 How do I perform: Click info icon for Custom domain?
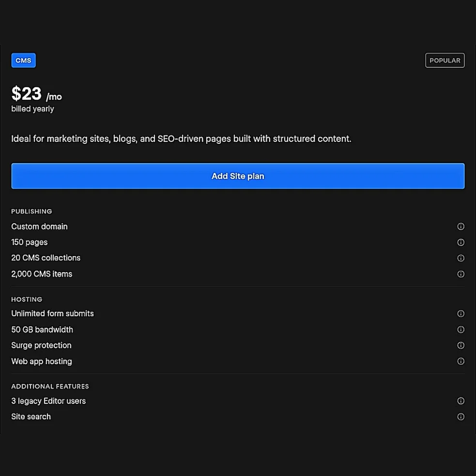coord(461,227)
